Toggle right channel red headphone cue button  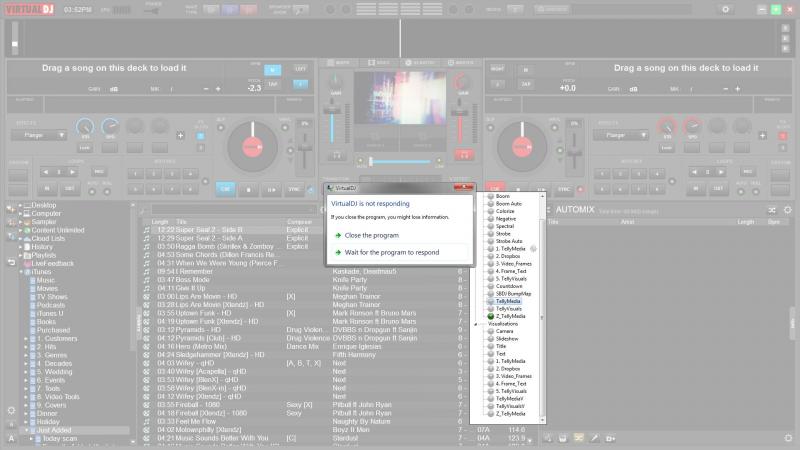[464, 155]
